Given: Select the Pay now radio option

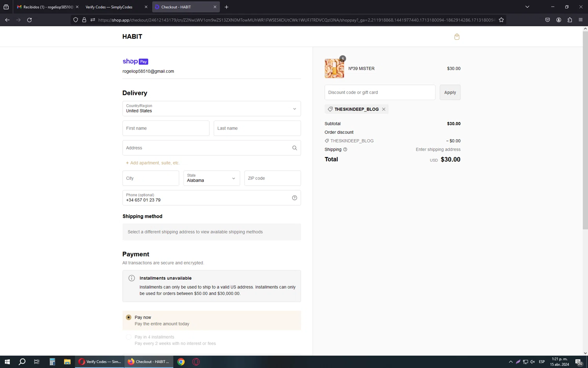Looking at the screenshot, I should click(x=129, y=317).
